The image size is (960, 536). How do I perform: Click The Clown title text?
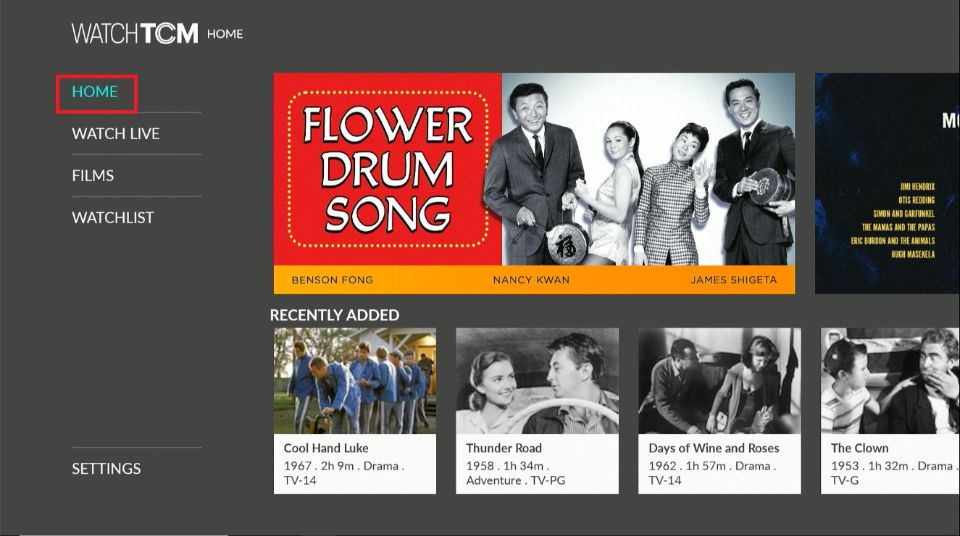point(860,448)
